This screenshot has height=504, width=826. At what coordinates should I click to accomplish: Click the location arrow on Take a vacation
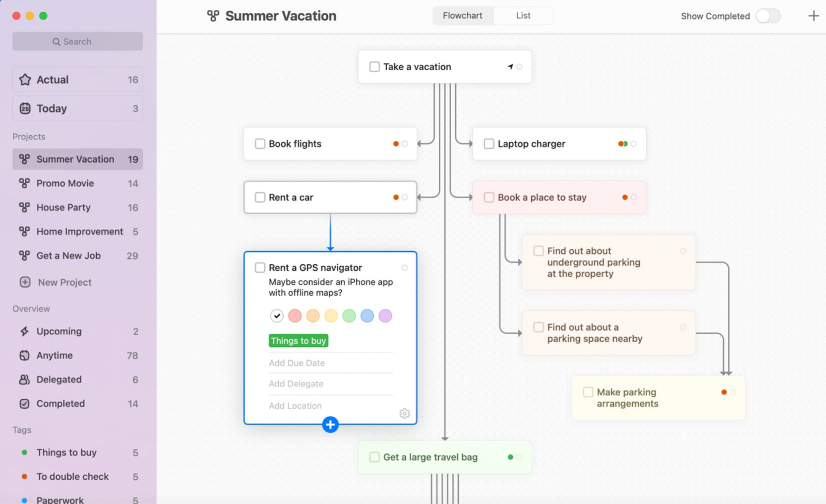click(511, 67)
